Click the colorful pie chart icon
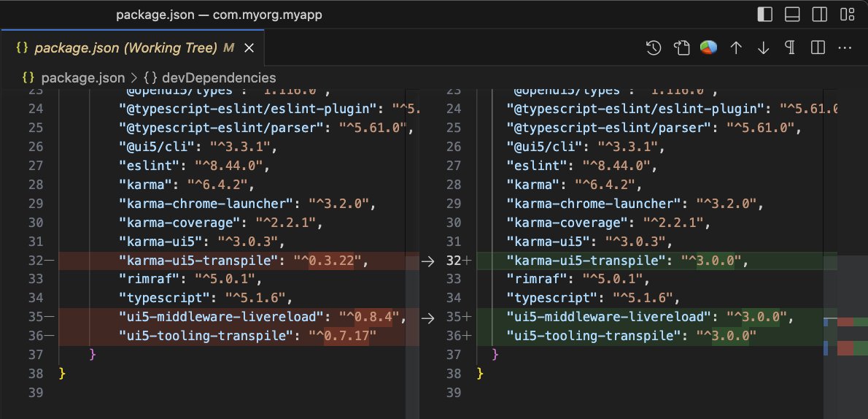This screenshot has height=419, width=868. [x=708, y=48]
